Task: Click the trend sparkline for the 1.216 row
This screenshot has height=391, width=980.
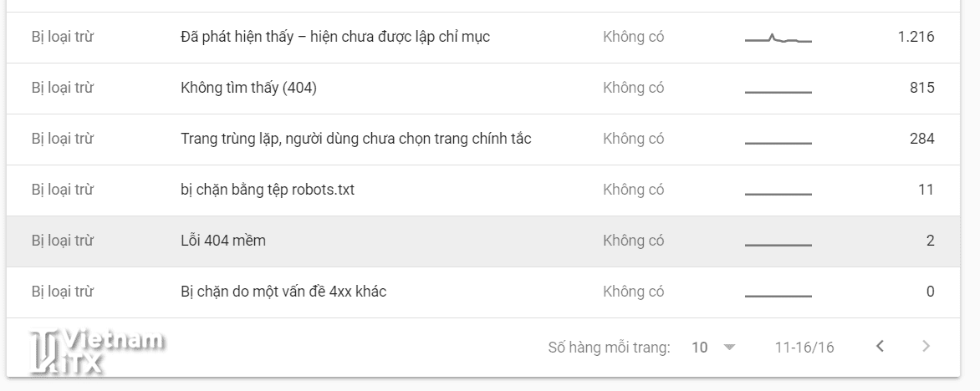Action: (x=778, y=38)
